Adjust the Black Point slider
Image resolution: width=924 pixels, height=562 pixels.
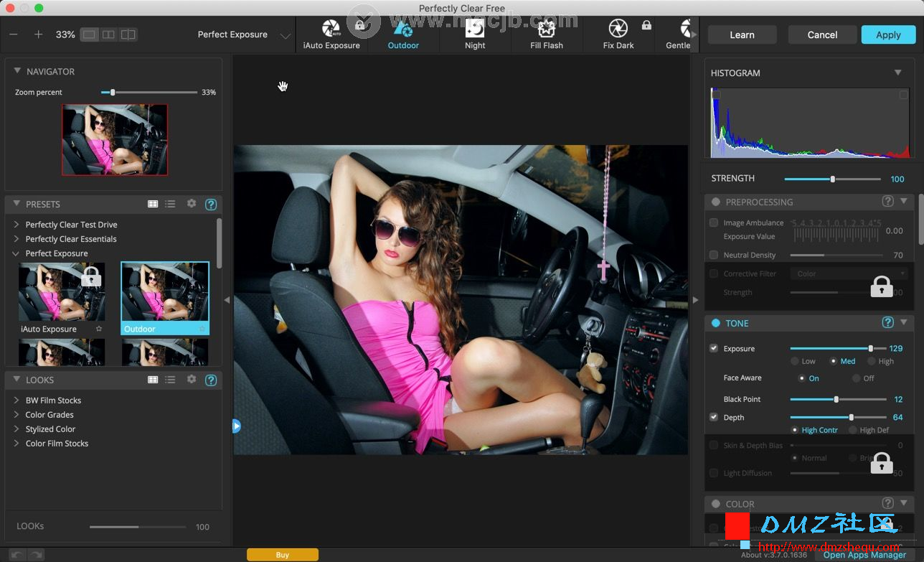pyautogui.click(x=838, y=399)
